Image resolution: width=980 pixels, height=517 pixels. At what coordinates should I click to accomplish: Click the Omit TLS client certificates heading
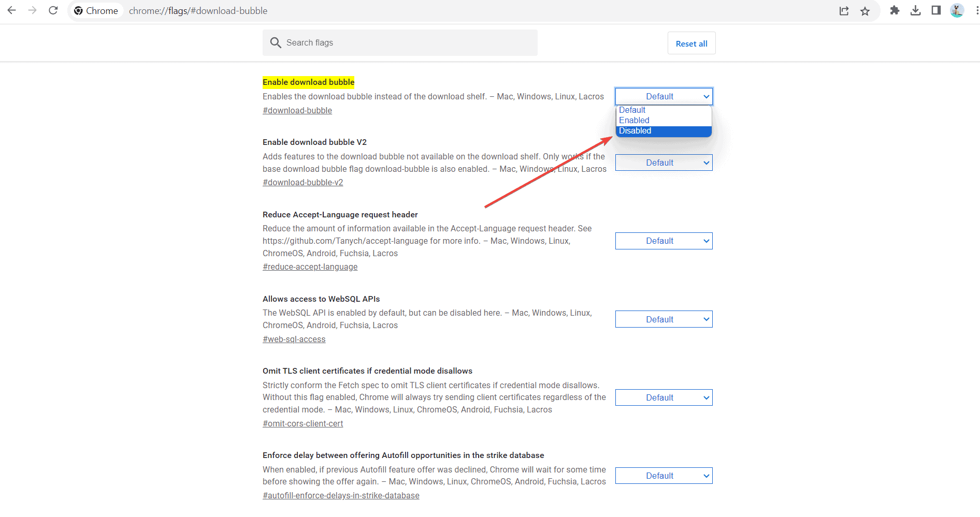point(367,371)
